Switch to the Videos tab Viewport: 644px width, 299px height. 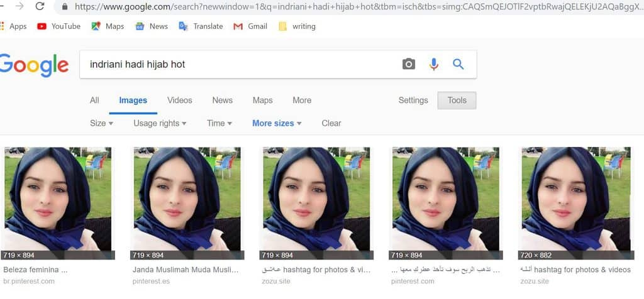pyautogui.click(x=179, y=100)
